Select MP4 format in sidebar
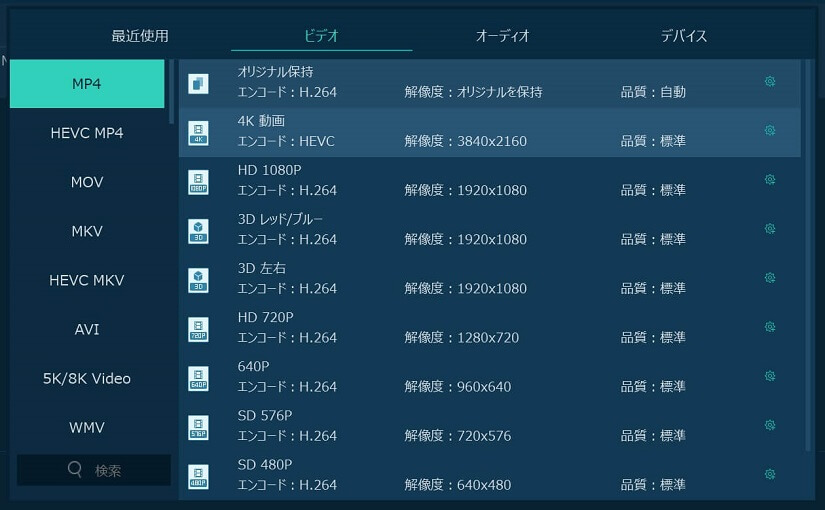Viewport: 825px width, 510px height. (87, 84)
